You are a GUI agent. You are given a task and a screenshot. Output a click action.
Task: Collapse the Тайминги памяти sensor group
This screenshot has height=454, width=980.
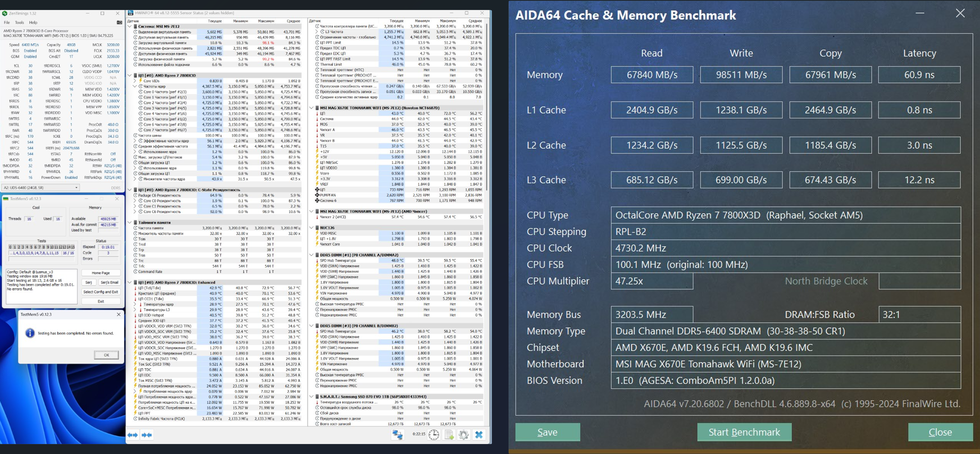(x=130, y=222)
